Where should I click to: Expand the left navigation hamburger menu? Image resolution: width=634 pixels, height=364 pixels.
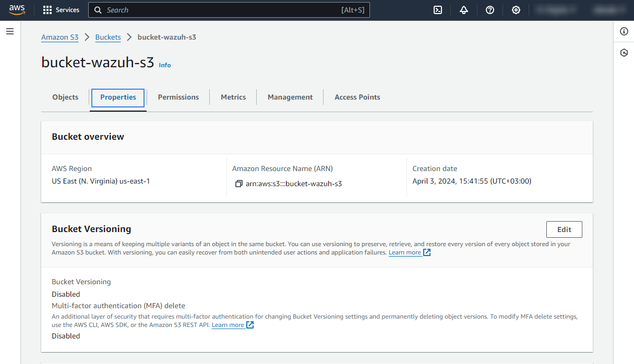pos(9,32)
